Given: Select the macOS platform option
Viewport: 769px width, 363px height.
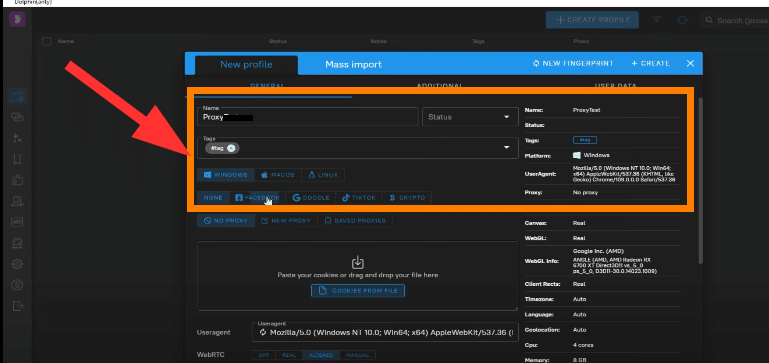Looking at the screenshot, I should (278, 175).
